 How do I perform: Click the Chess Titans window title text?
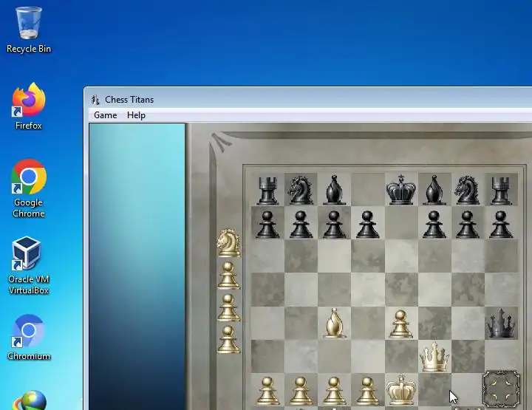129,100
